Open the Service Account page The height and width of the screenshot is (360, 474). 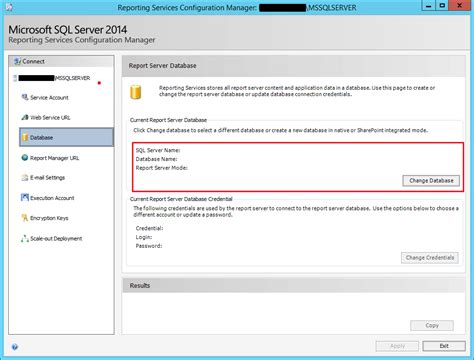(x=49, y=98)
